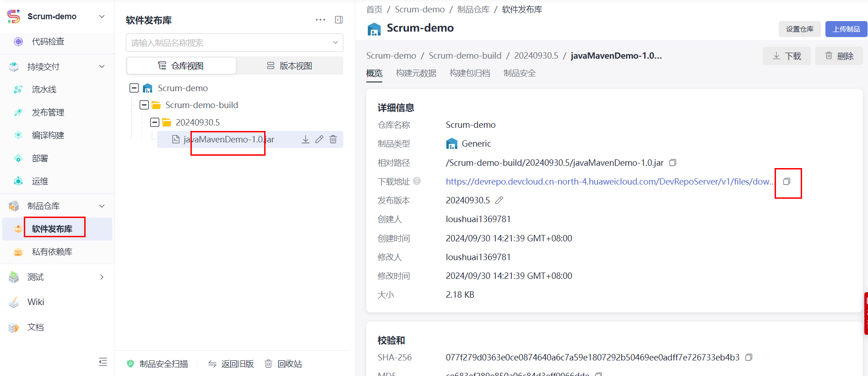Collapse the Scrum-demo repository tree node
The height and width of the screenshot is (376, 868).
pyautogui.click(x=134, y=88)
